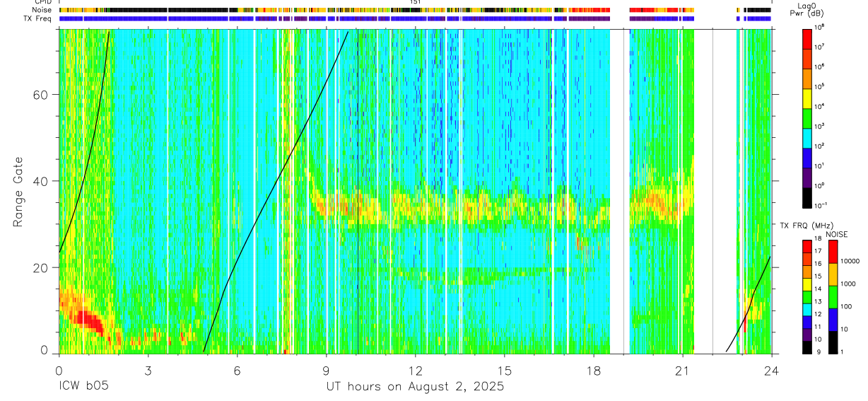Click the 20 tick label on the Range Gate axis

40,267
